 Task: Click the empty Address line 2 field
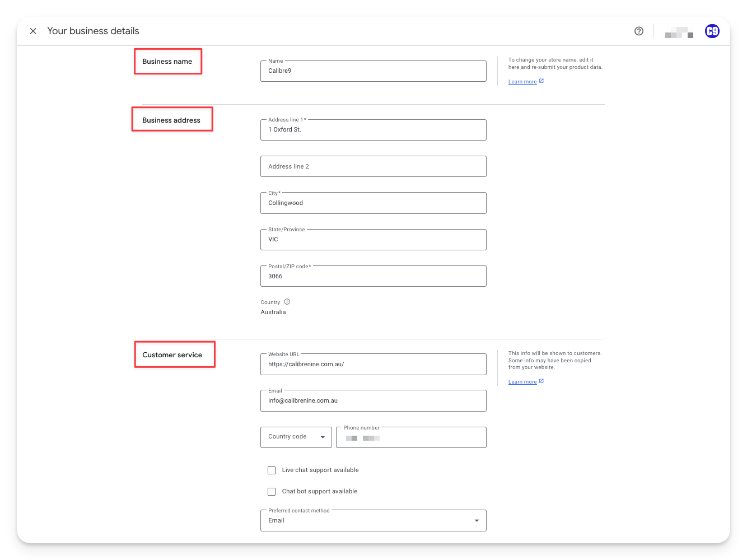(x=373, y=166)
